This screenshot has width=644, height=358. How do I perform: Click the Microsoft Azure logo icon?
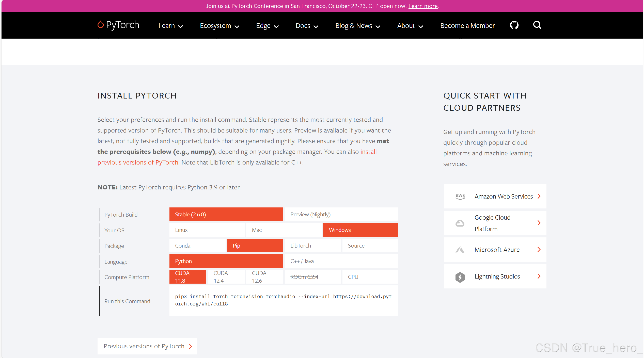pyautogui.click(x=460, y=250)
